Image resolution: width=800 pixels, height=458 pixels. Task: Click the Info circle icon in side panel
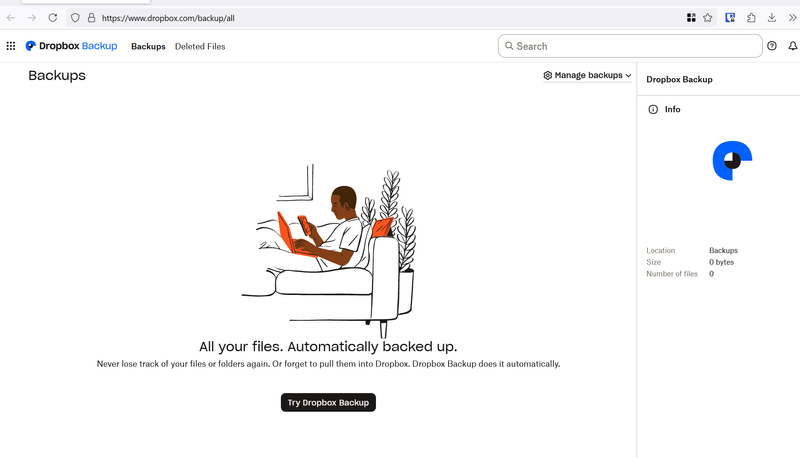653,109
